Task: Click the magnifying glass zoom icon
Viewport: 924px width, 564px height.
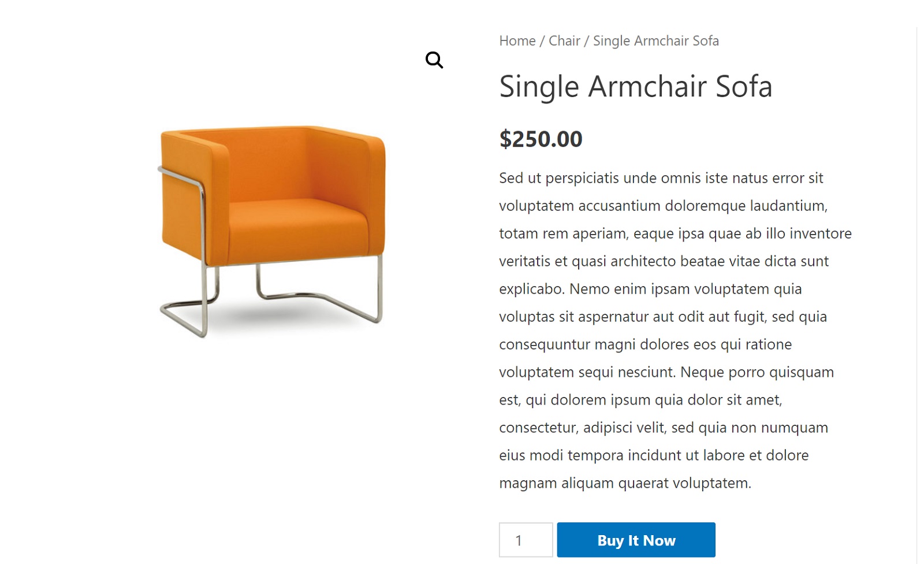Action: [x=434, y=60]
